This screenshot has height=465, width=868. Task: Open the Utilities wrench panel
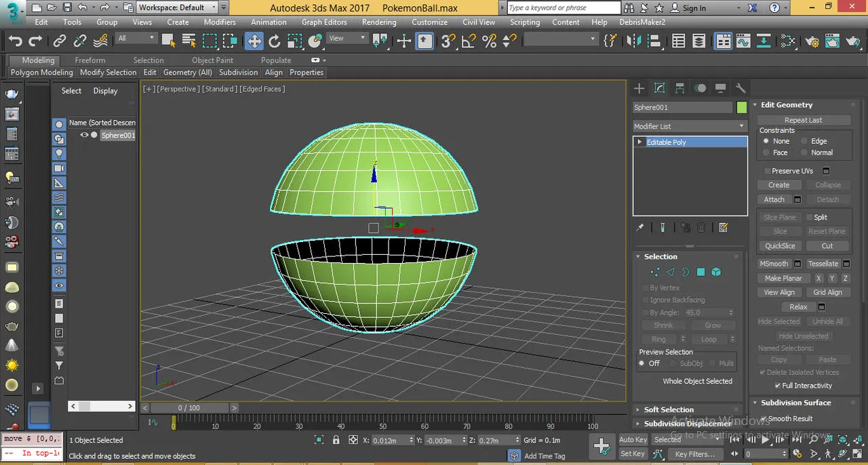pyautogui.click(x=741, y=88)
